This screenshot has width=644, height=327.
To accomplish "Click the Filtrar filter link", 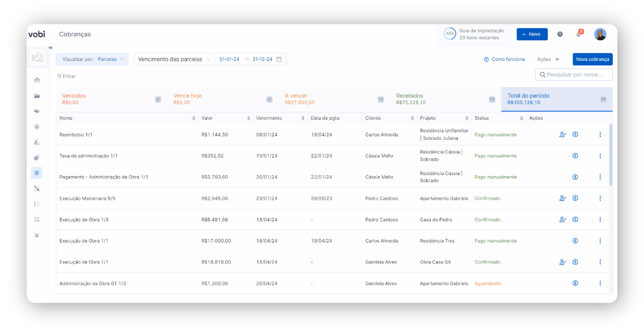I will [66, 76].
